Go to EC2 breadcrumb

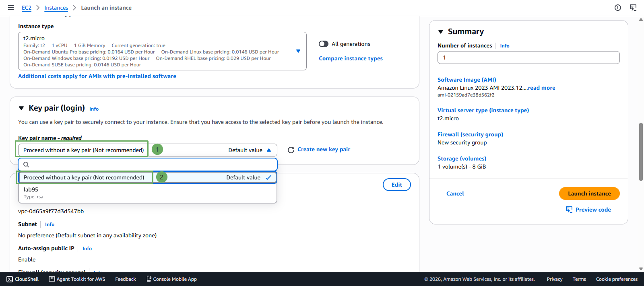(x=27, y=8)
